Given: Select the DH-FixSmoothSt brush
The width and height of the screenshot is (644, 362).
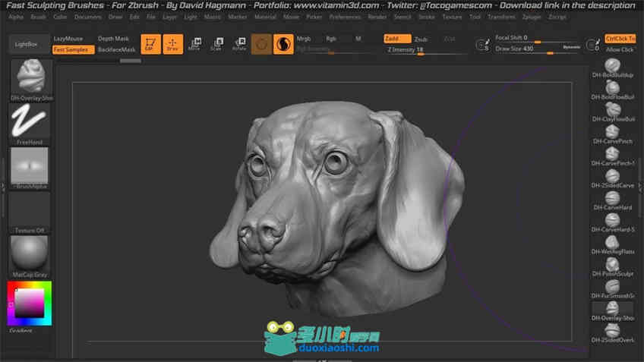Looking at the screenshot, I should [x=612, y=290].
